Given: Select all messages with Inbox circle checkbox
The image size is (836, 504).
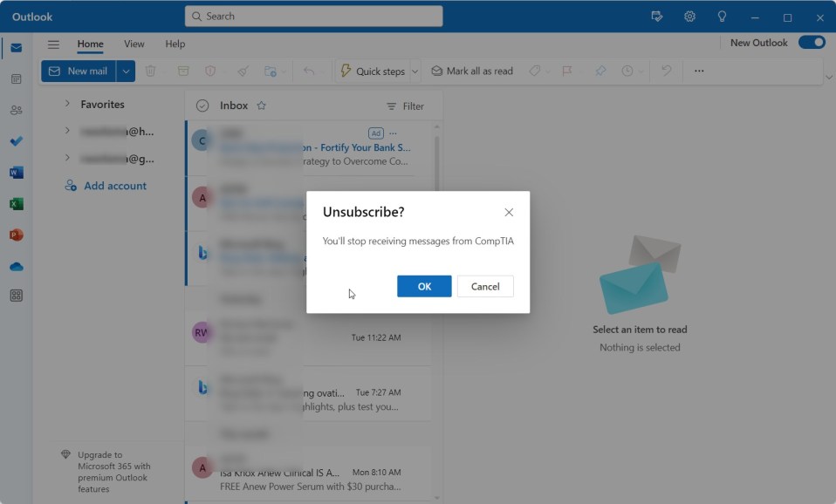Looking at the screenshot, I should click(x=202, y=106).
